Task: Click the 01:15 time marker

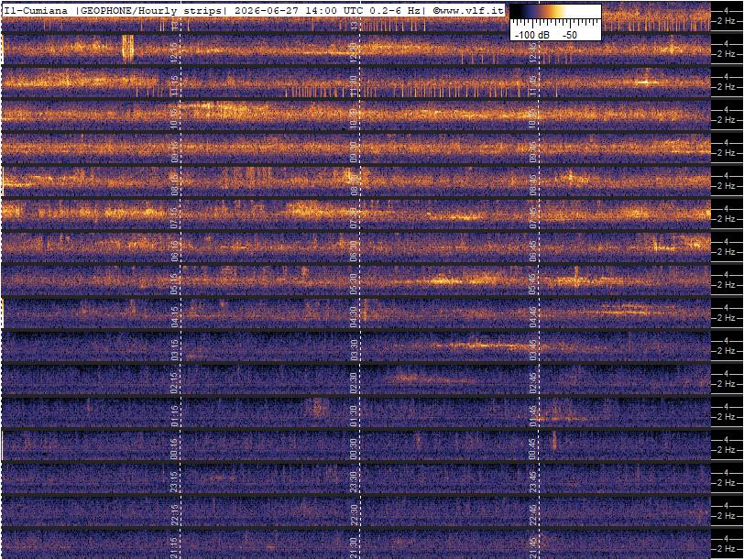Action: coord(174,416)
